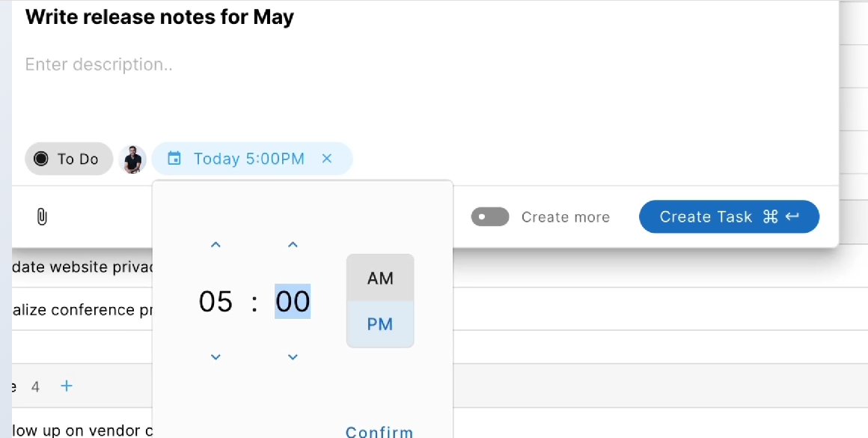Select PM in time picker
This screenshot has height=438, width=868.
[380, 324]
